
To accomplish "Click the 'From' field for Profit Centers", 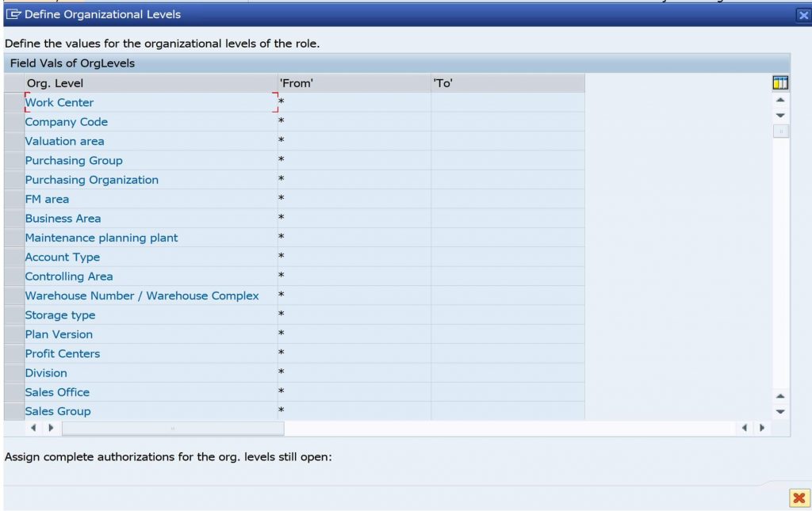I will pyautogui.click(x=354, y=353).
